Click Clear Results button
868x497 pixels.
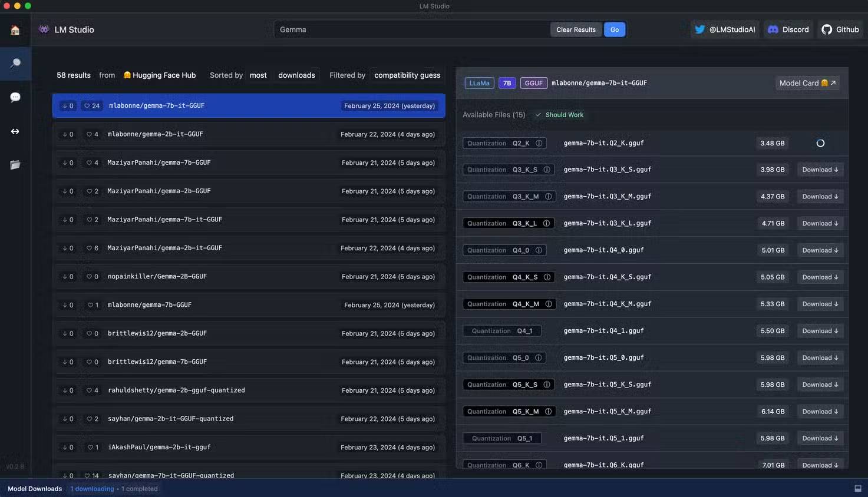pyautogui.click(x=576, y=29)
